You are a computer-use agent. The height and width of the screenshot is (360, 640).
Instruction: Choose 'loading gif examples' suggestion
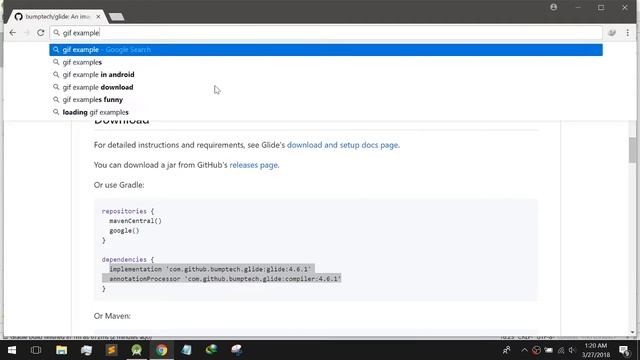[x=326, y=112]
